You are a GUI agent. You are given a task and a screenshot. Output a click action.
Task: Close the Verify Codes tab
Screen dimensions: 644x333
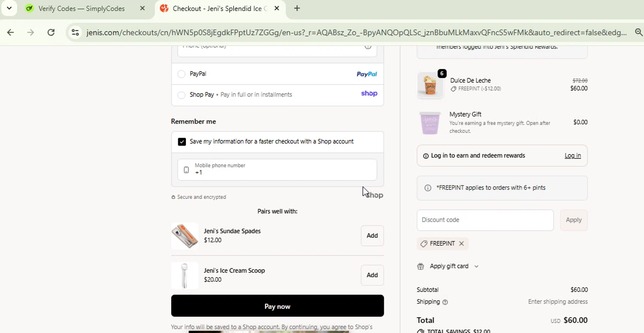point(143,8)
